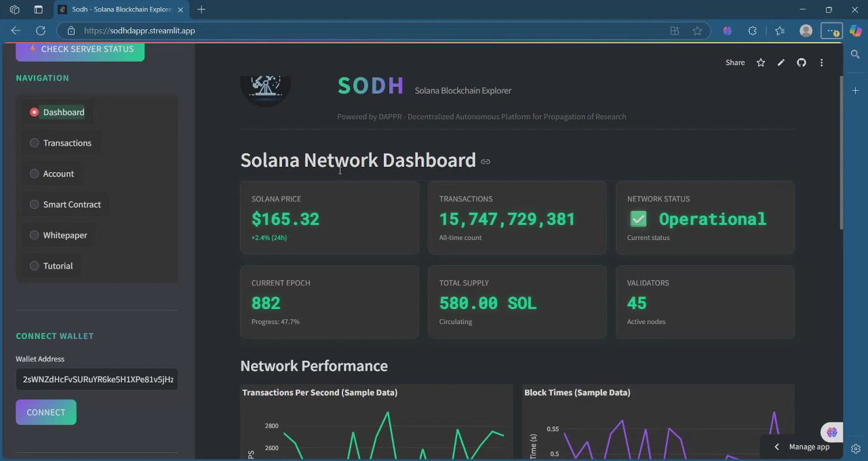
Task: Open a new browser tab
Action: (201, 9)
